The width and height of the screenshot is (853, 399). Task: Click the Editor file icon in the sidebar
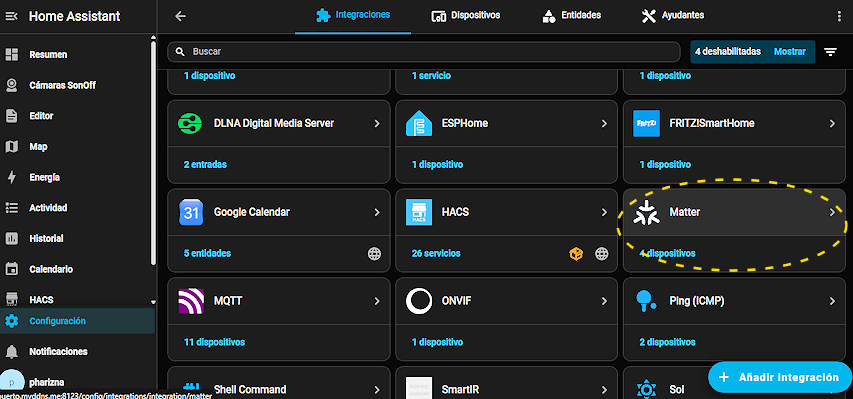11,116
